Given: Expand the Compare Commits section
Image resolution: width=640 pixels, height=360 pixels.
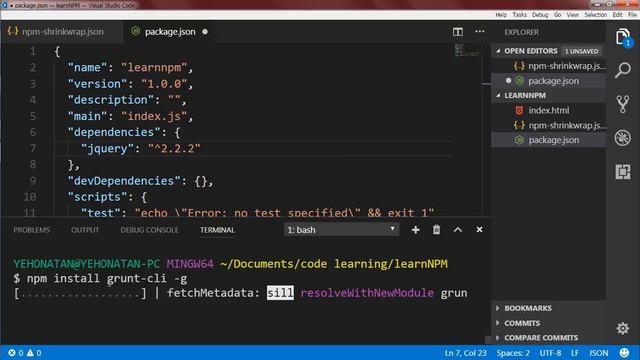Looking at the screenshot, I should [498, 338].
